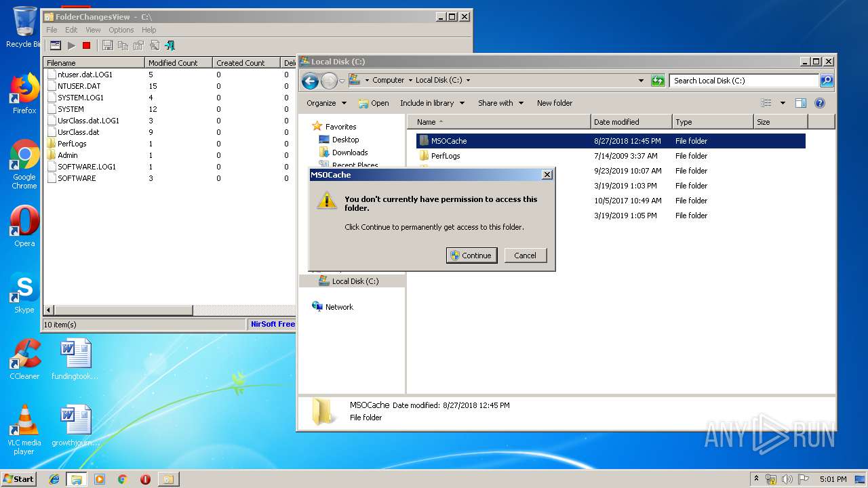Image resolution: width=868 pixels, height=488 pixels.
Task: Click Continue in the MSOCache dialog
Action: (x=472, y=256)
